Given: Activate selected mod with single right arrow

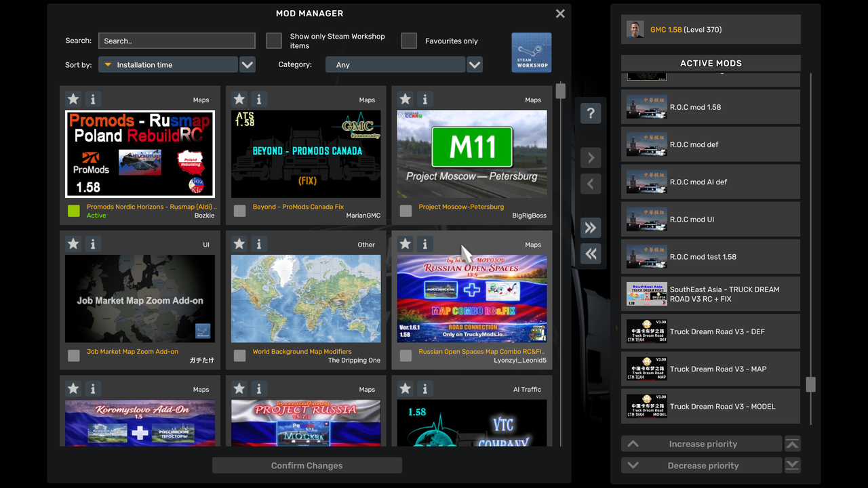Looking at the screenshot, I should point(591,158).
